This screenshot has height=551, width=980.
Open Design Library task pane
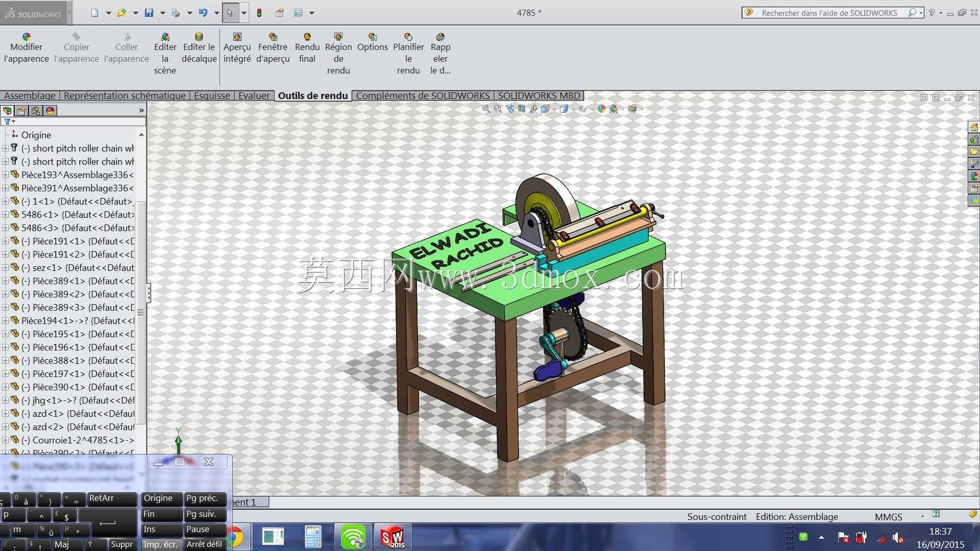(x=974, y=139)
